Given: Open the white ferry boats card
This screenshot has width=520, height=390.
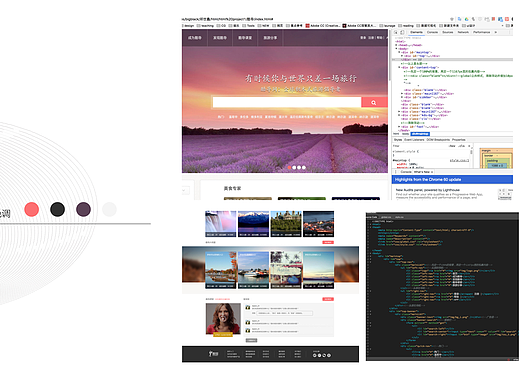Looking at the screenshot, I should click(x=253, y=270).
